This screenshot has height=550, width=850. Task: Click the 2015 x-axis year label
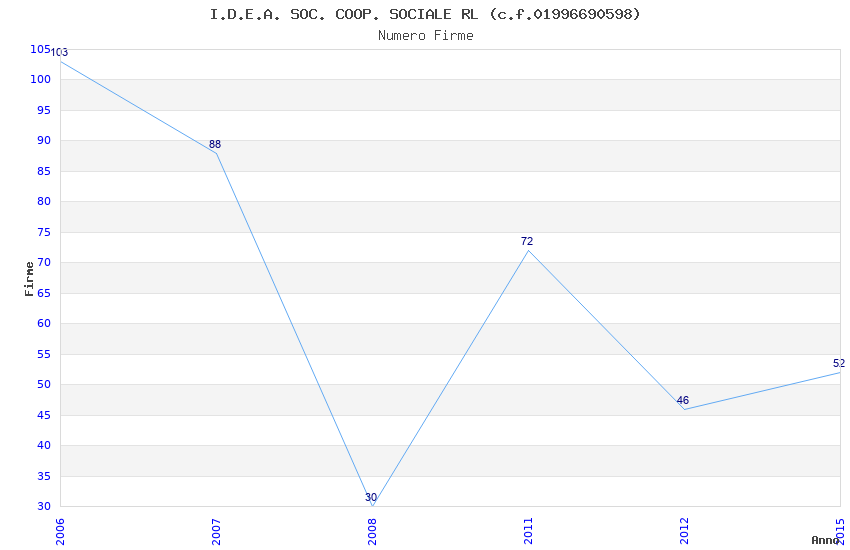[x=841, y=531]
